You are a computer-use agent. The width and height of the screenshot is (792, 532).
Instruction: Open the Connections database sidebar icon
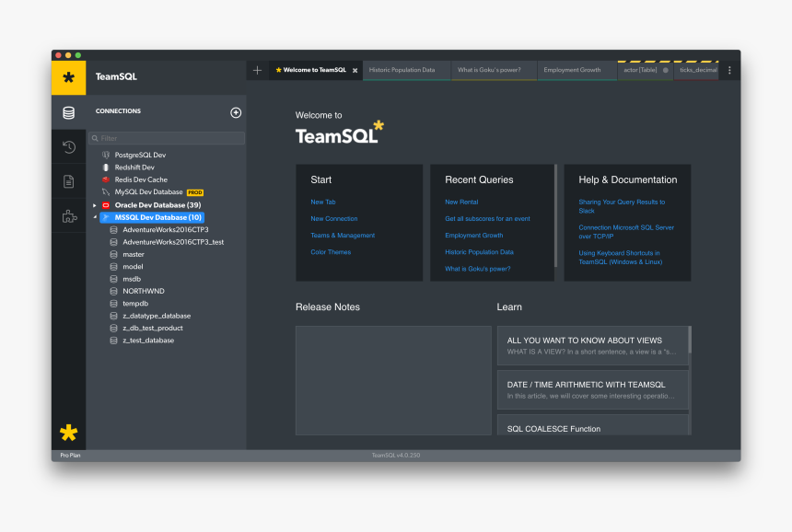point(69,112)
